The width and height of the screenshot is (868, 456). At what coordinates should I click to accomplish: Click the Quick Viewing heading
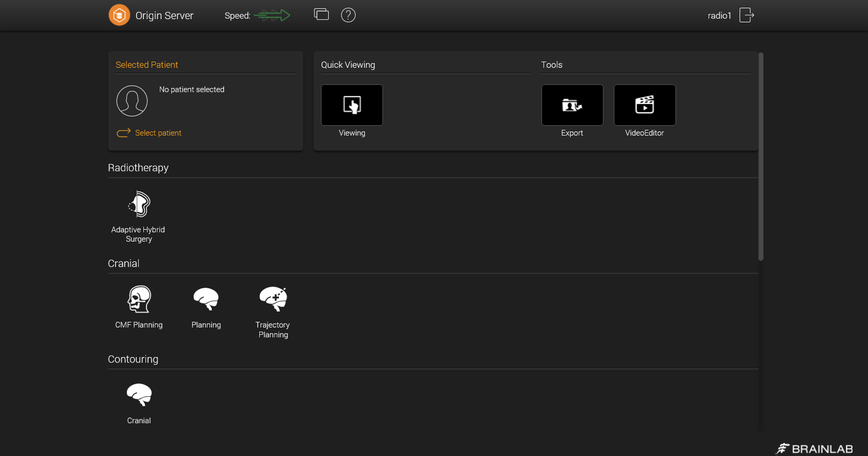(x=348, y=65)
